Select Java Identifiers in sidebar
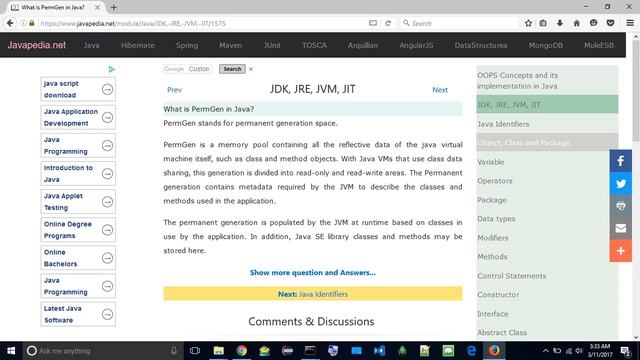 [x=547, y=124]
